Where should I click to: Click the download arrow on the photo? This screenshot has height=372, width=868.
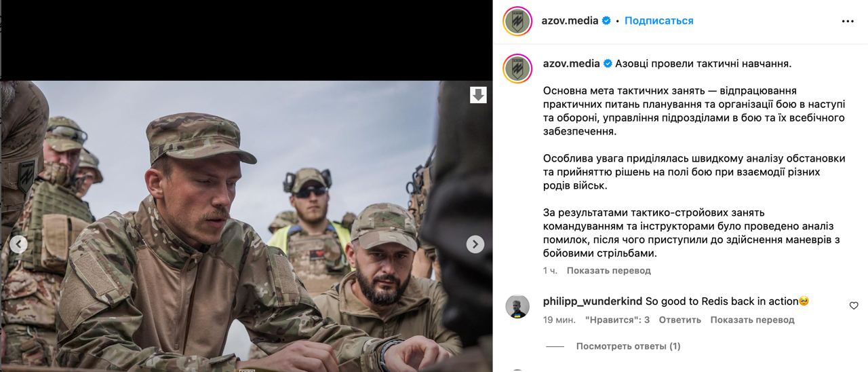(478, 95)
